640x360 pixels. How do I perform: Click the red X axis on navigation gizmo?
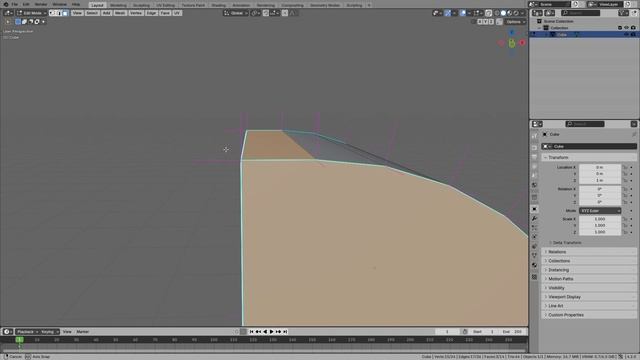pyautogui.click(x=522, y=43)
